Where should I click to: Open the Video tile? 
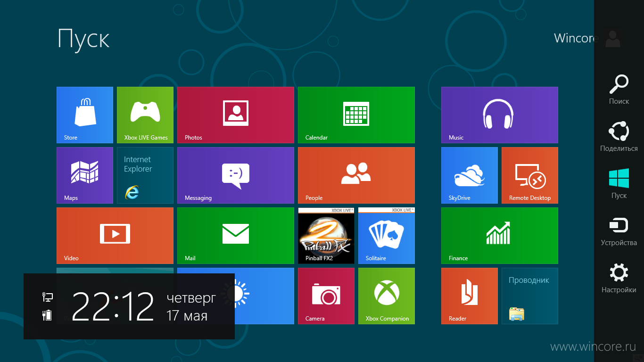point(115,236)
